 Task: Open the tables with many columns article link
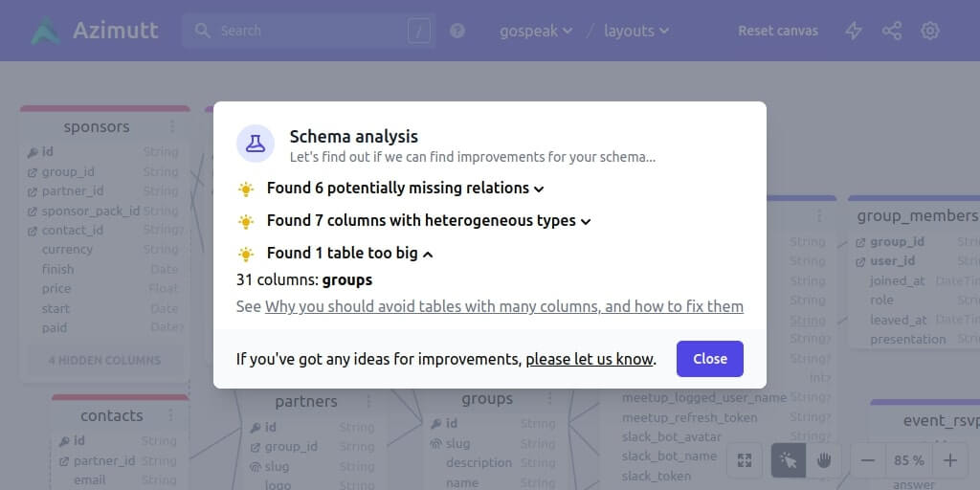503,307
